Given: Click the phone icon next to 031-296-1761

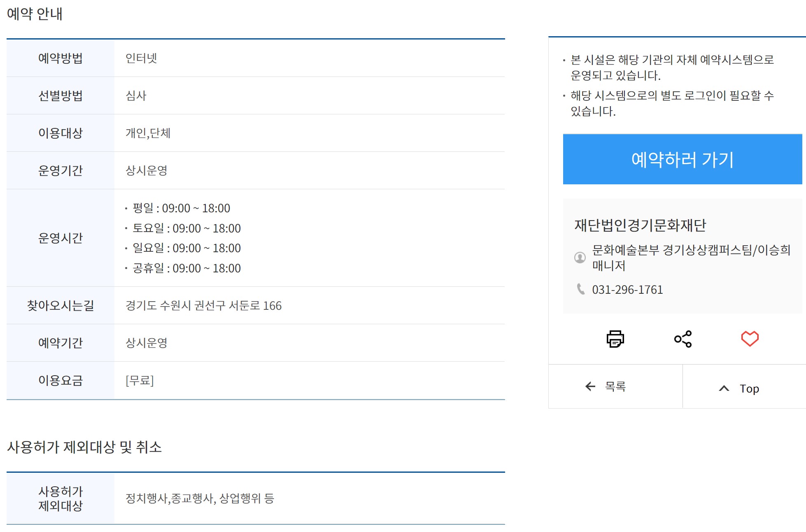Looking at the screenshot, I should click(x=580, y=289).
